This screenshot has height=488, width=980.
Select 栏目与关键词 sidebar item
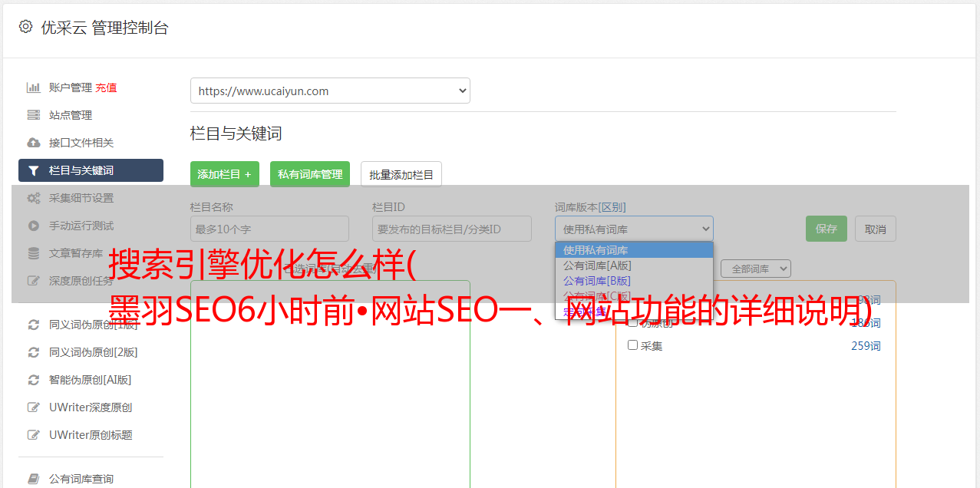(x=91, y=170)
